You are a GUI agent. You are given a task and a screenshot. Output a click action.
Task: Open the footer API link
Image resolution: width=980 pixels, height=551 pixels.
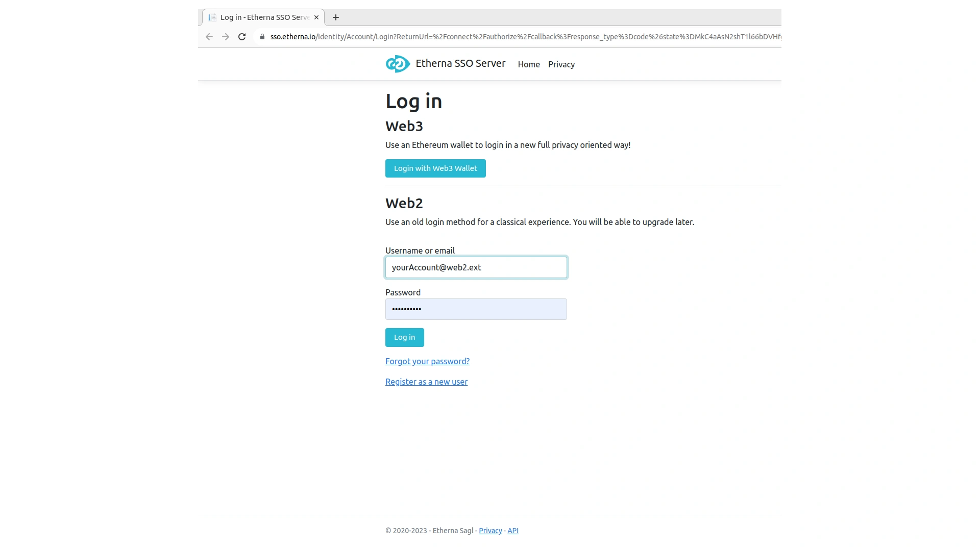513,531
